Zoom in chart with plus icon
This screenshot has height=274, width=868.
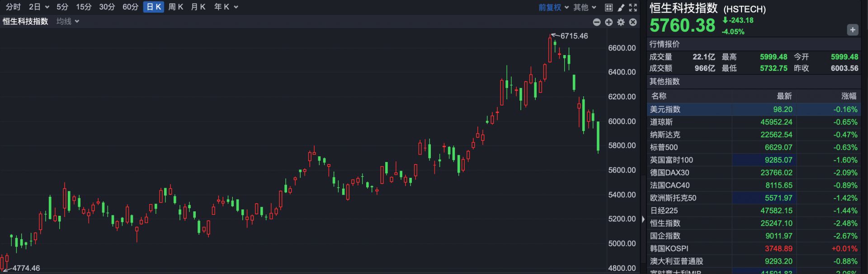(609, 22)
